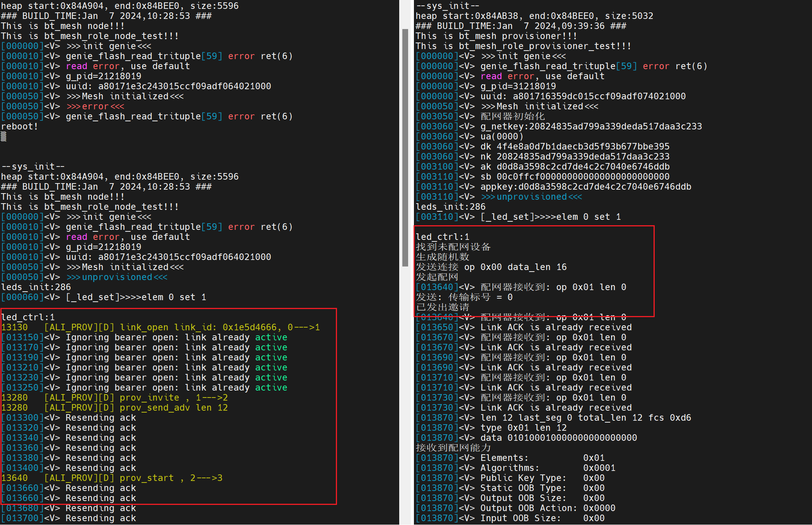
Task: Click the '配网器初始化' log line
Action: pyautogui.click(x=512, y=116)
